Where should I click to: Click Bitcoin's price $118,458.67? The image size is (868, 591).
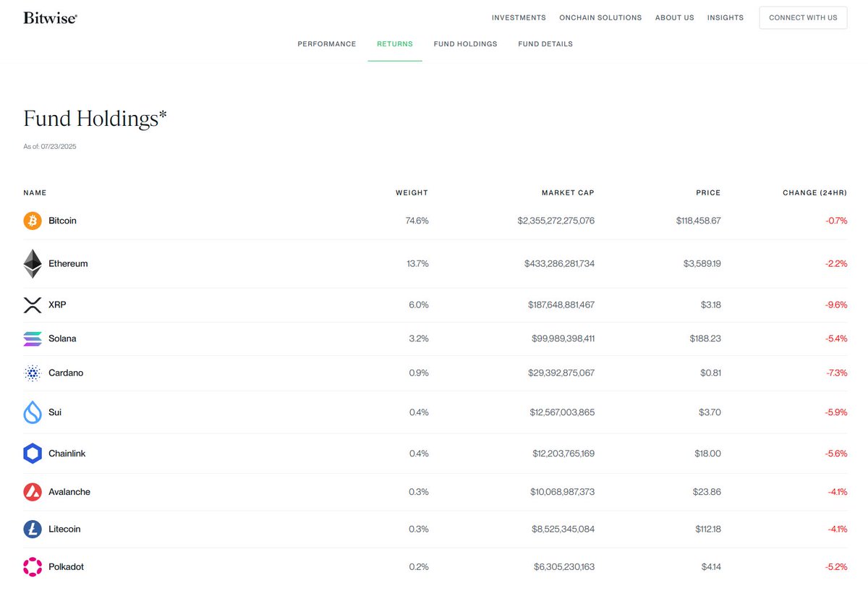pos(699,221)
